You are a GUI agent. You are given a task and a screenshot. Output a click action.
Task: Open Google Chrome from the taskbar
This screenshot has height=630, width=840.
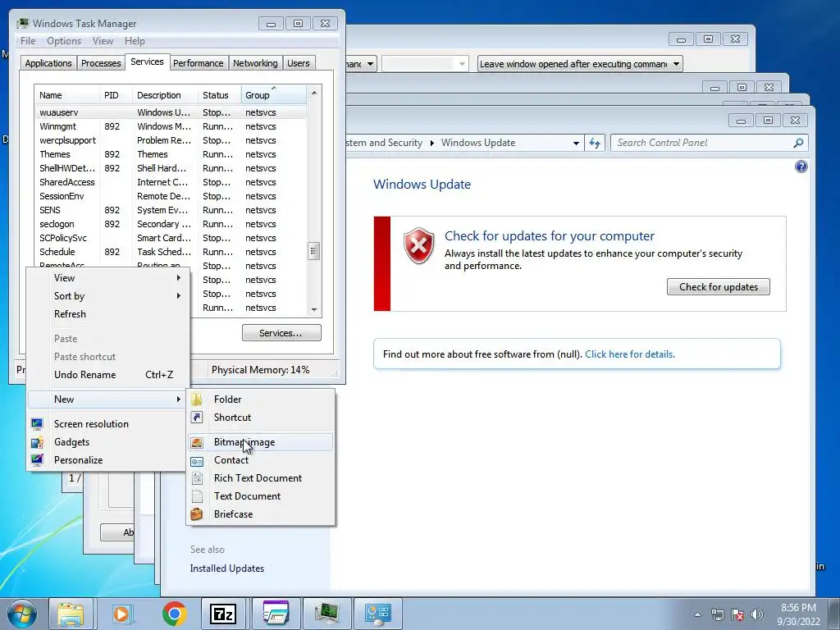[x=174, y=614]
